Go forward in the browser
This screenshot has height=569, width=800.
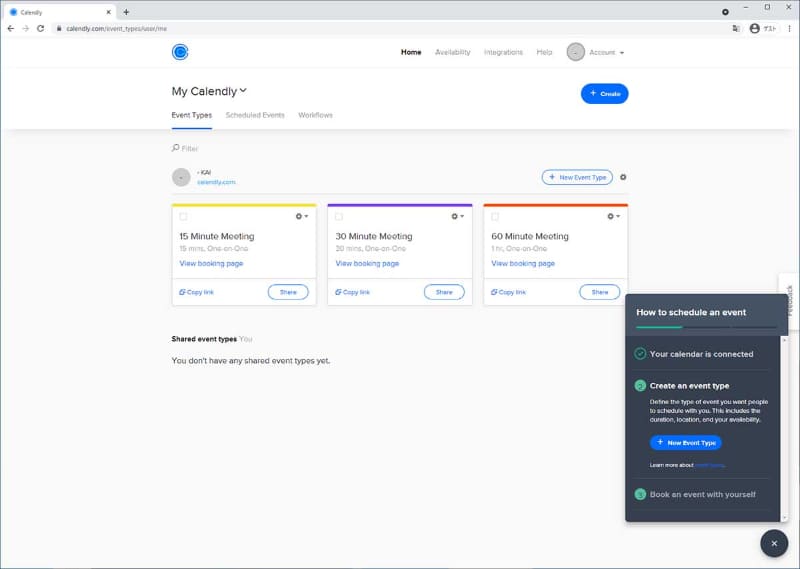tap(26, 29)
